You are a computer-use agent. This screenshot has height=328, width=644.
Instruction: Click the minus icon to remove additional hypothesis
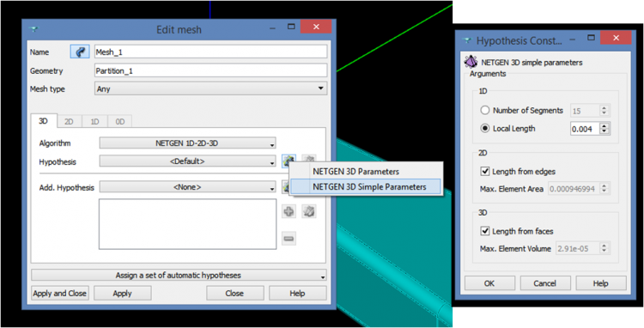(289, 239)
